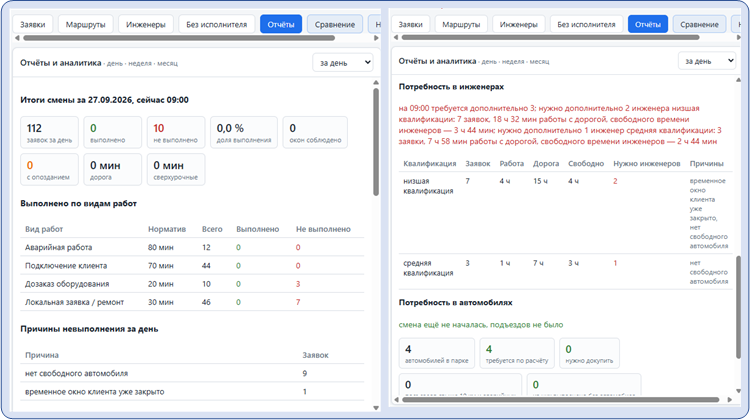Screen dimensions: 751x420
Task: Click 'Причины невыполнения за день' heading
Action: (x=89, y=329)
